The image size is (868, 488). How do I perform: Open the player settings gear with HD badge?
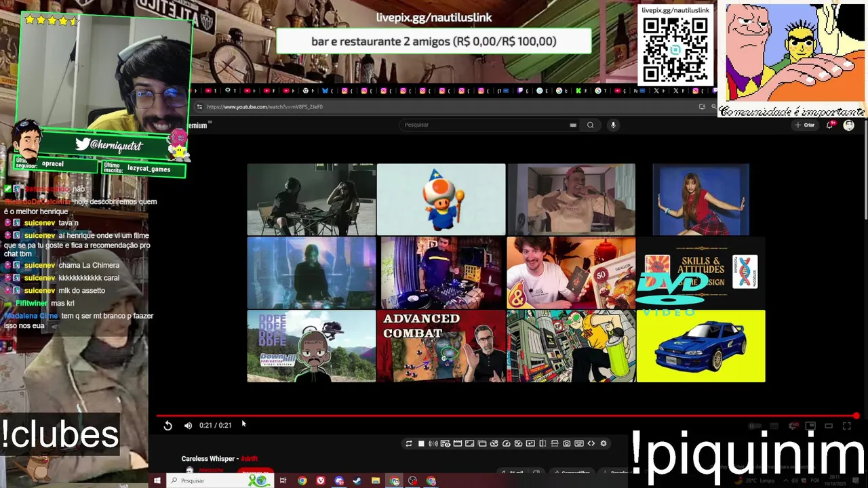coord(793,426)
